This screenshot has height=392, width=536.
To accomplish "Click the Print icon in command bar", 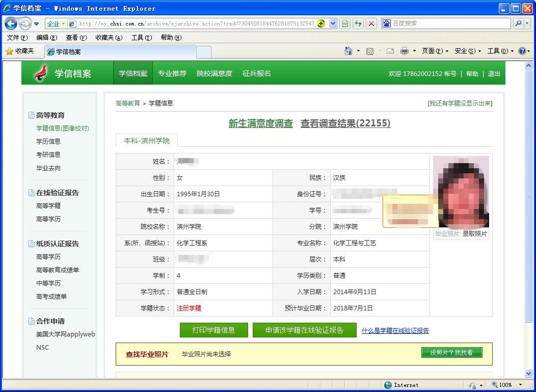I will point(404,51).
